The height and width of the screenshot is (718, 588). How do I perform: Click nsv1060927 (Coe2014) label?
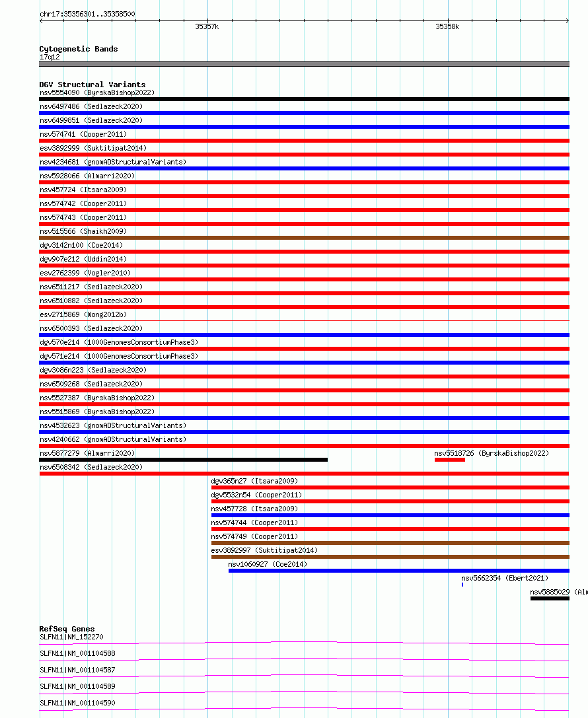click(x=268, y=564)
